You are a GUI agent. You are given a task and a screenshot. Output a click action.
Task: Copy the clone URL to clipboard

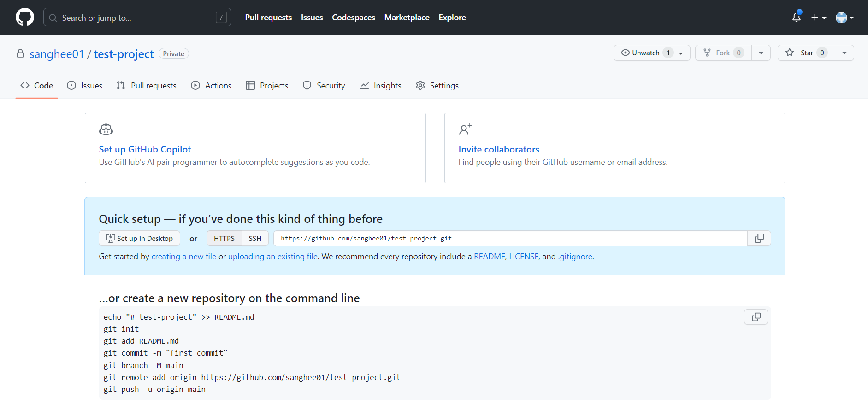759,239
